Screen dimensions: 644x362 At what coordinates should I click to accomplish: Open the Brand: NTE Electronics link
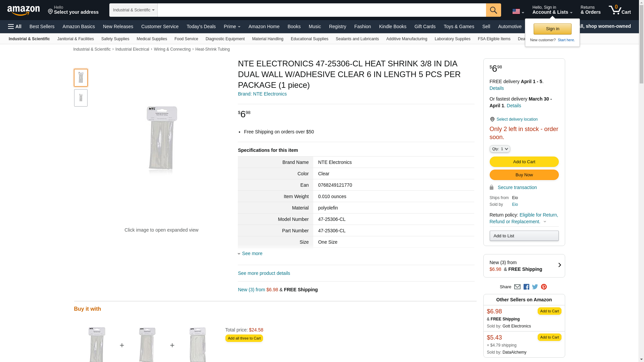pyautogui.click(x=262, y=94)
